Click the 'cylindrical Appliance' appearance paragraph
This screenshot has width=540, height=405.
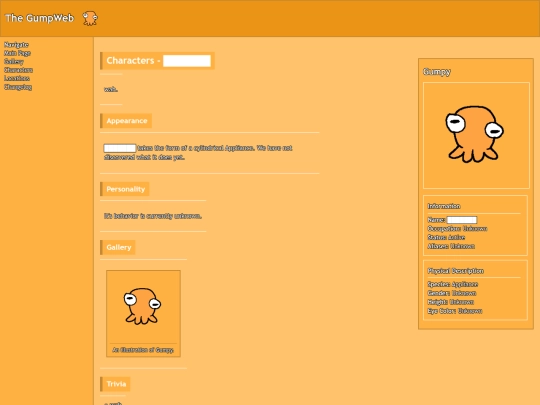point(198,153)
